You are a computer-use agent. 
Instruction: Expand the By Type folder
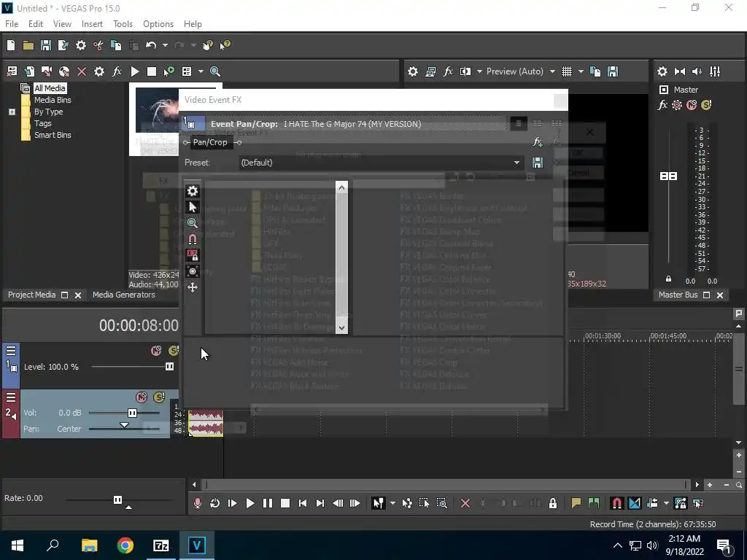(x=12, y=112)
